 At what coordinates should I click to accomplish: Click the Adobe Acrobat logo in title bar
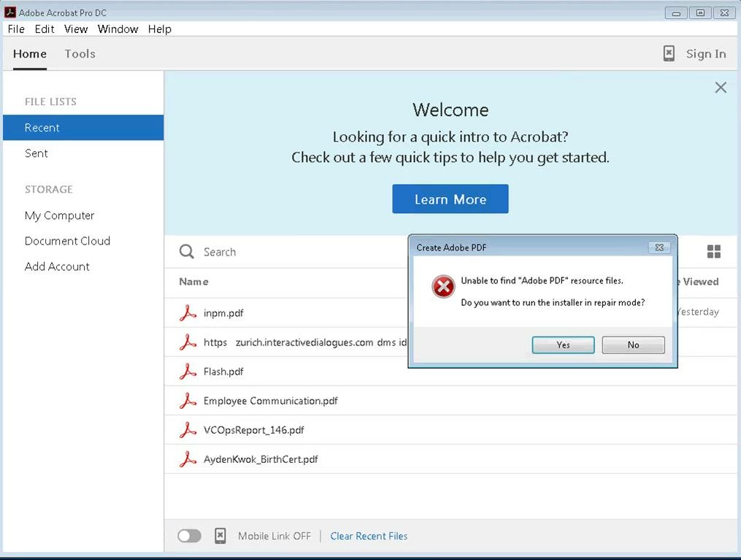click(10, 12)
